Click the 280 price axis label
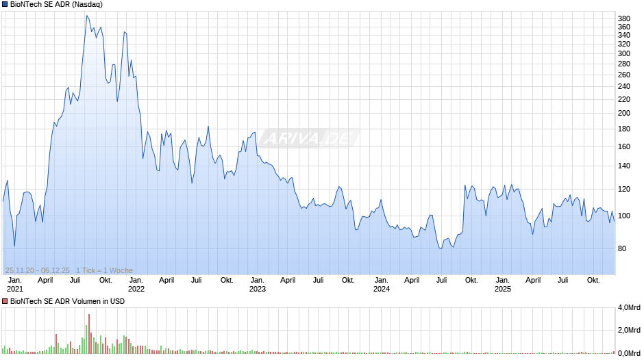 coord(624,64)
